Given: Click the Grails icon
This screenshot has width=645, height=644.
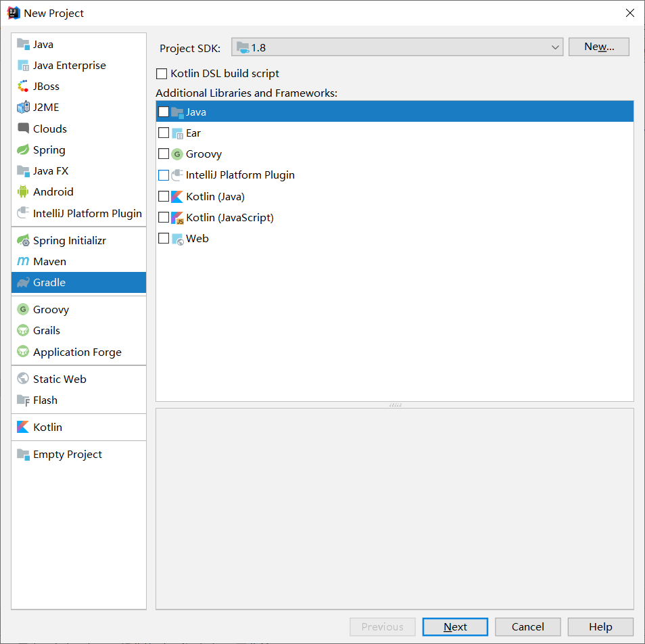Looking at the screenshot, I should (x=23, y=330).
